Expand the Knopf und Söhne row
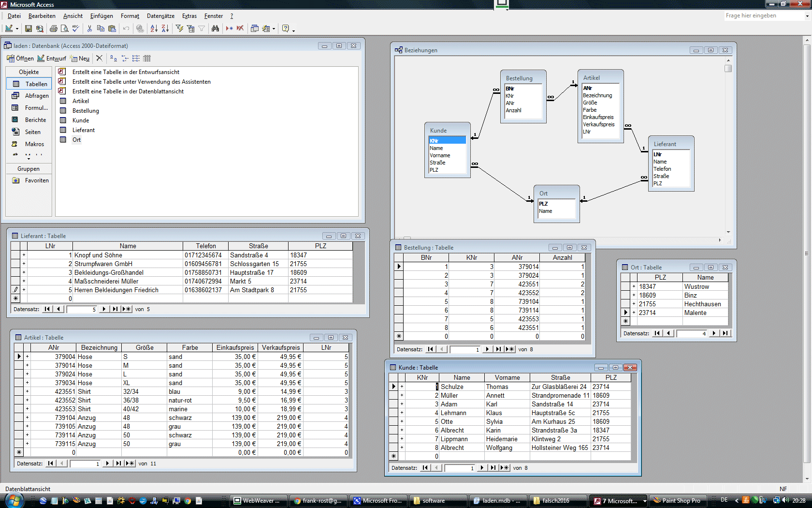 click(24, 255)
